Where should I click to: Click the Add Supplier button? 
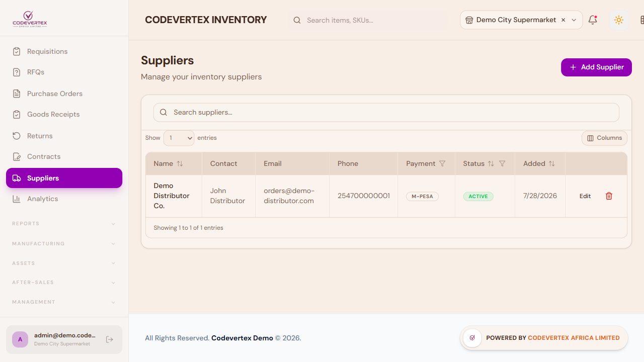tap(596, 67)
